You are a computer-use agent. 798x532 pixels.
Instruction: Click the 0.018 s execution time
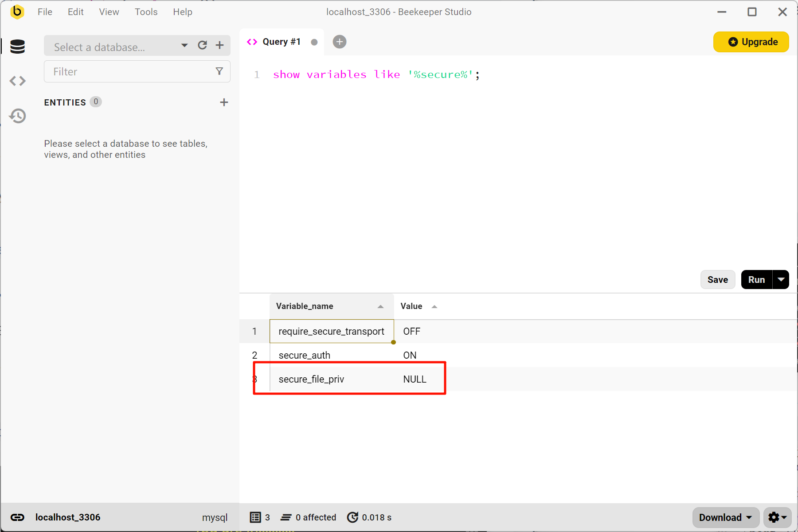tap(376, 517)
